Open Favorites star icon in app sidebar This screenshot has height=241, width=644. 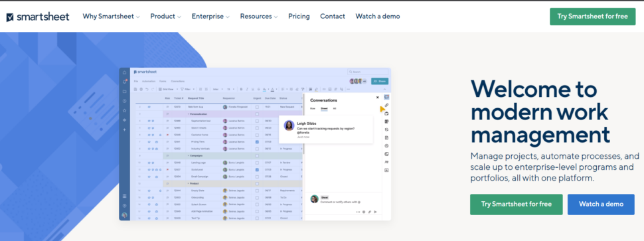tap(124, 110)
